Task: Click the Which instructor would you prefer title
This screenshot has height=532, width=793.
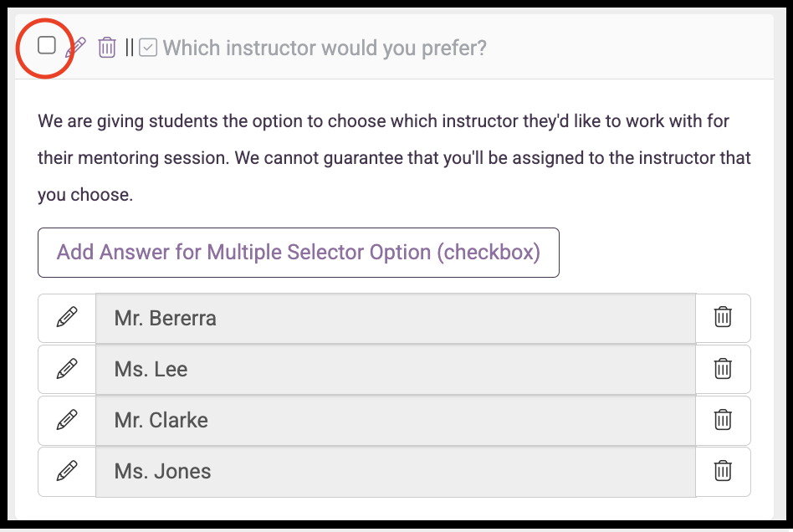Action: 325,48
